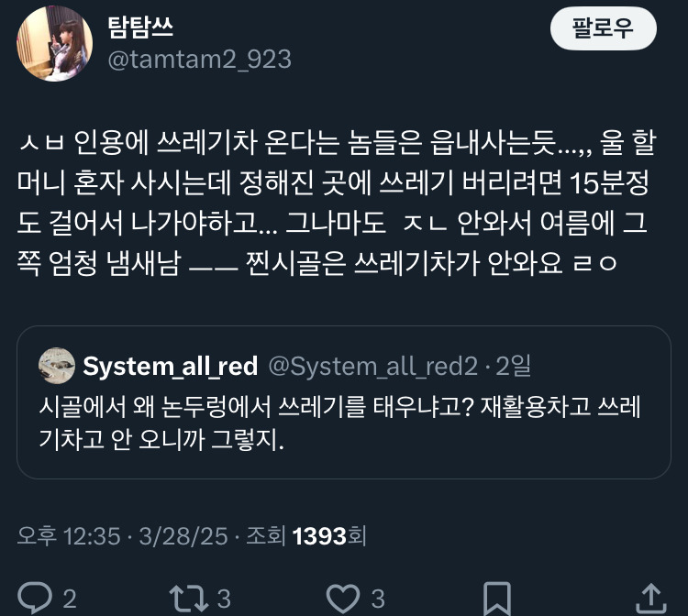Follow user with 팔로우 button

[x=604, y=28]
